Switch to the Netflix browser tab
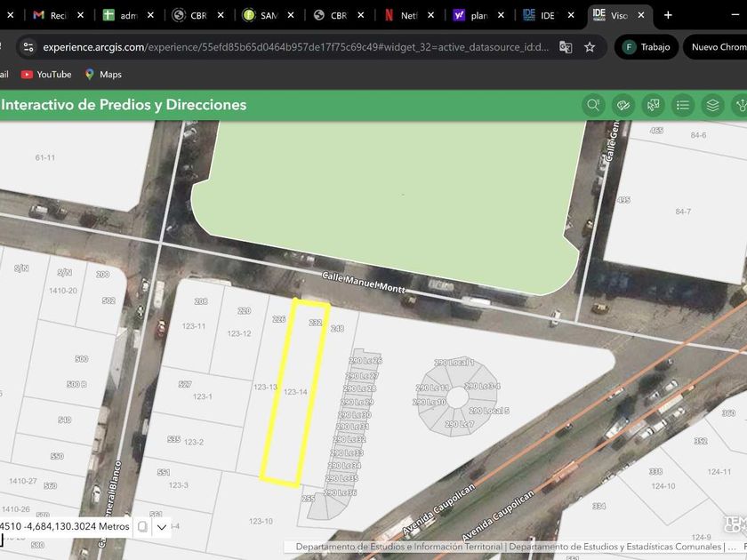Screen dimensions: 747x560 point(400,15)
